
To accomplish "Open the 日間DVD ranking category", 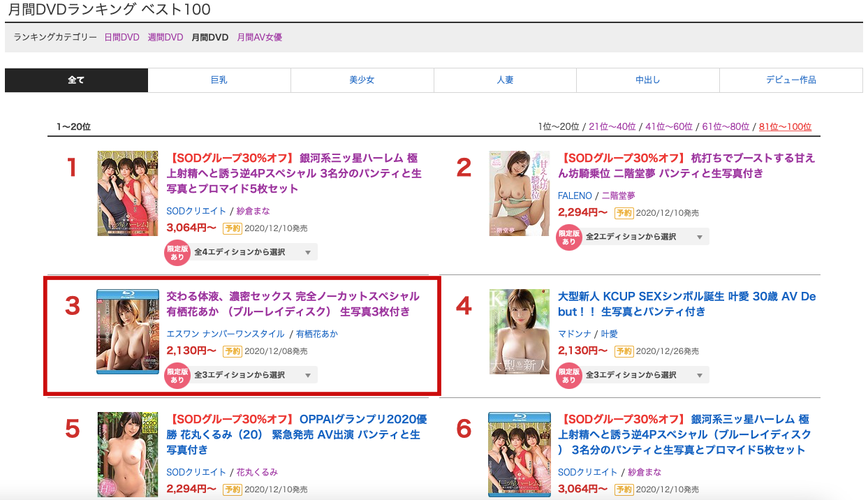I will click(122, 38).
